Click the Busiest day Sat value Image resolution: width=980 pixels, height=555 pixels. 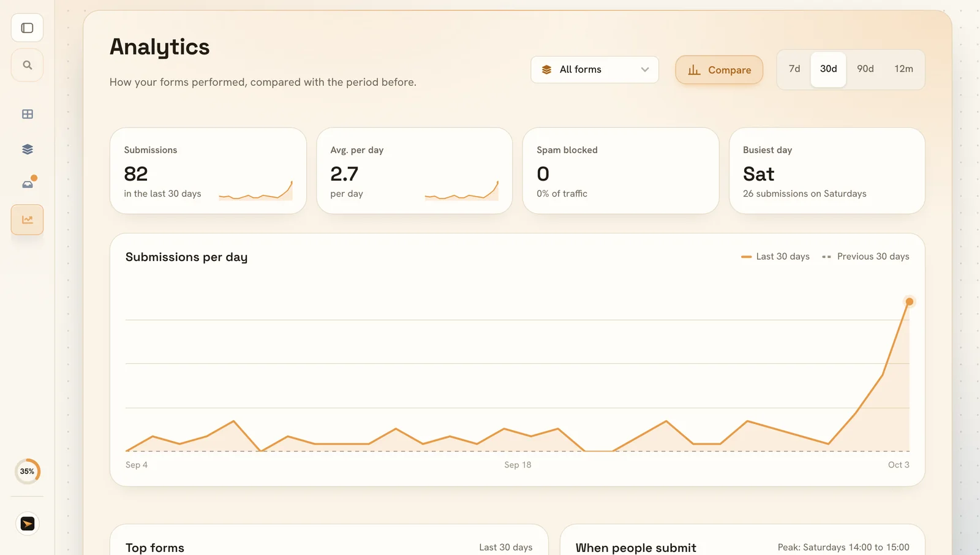tap(758, 175)
